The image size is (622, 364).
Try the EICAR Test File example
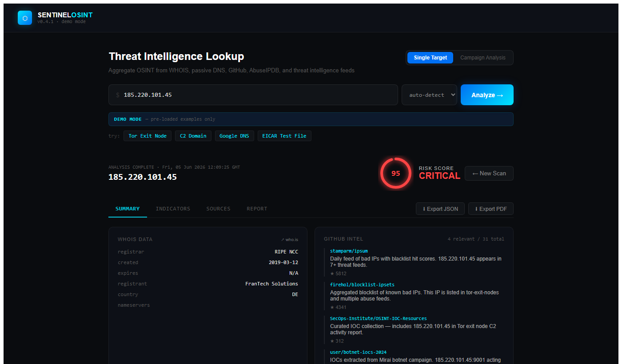pos(284,136)
